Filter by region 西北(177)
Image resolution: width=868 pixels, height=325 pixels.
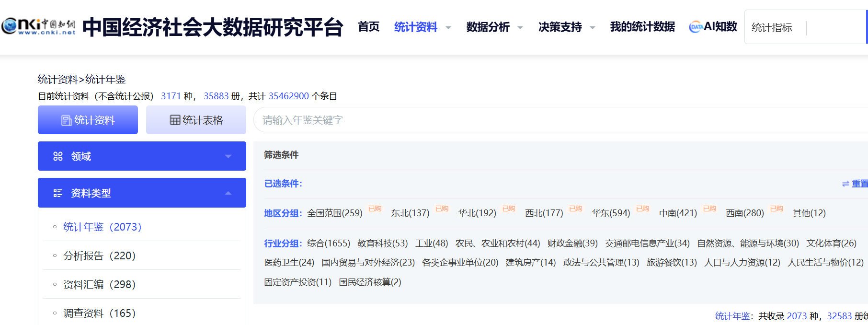[544, 213]
